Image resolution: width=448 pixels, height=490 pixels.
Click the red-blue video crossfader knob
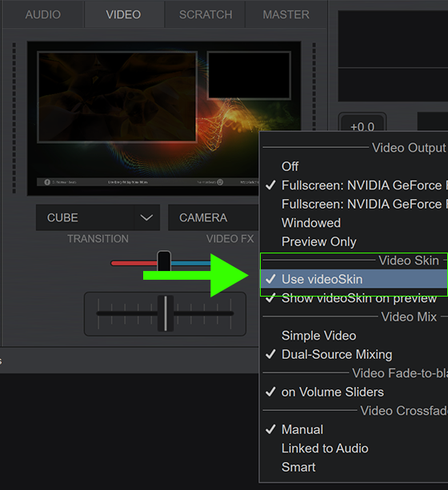pos(164,261)
